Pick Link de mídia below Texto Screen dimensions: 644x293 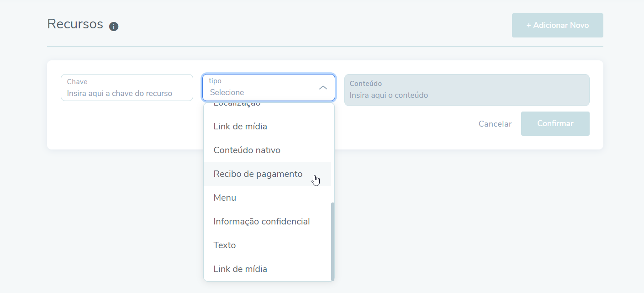(240, 269)
